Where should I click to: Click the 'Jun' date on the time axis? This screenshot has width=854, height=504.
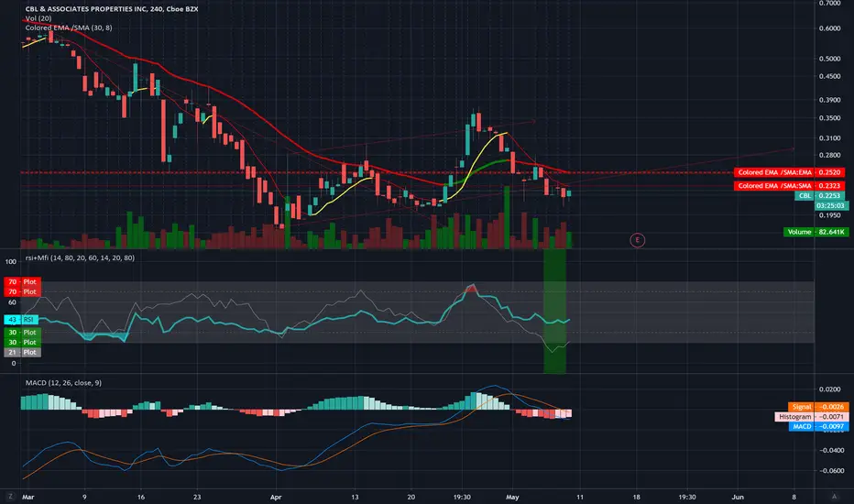pos(738,497)
